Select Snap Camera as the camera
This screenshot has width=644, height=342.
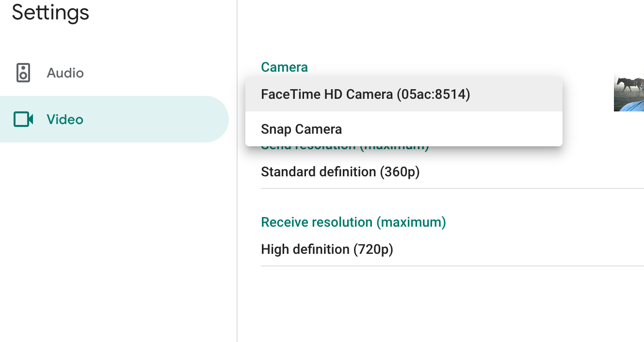point(301,129)
